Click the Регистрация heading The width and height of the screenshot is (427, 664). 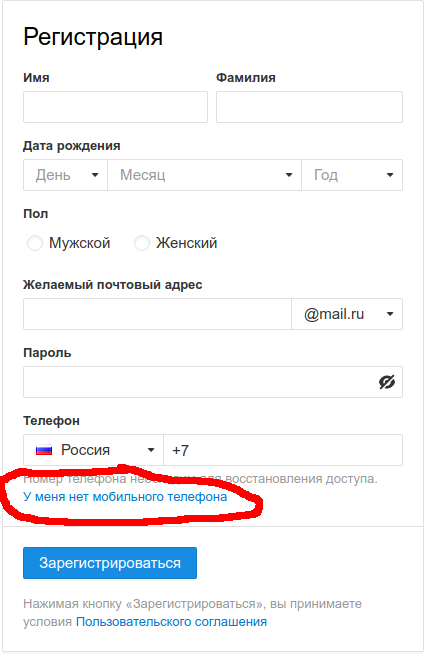[93, 37]
